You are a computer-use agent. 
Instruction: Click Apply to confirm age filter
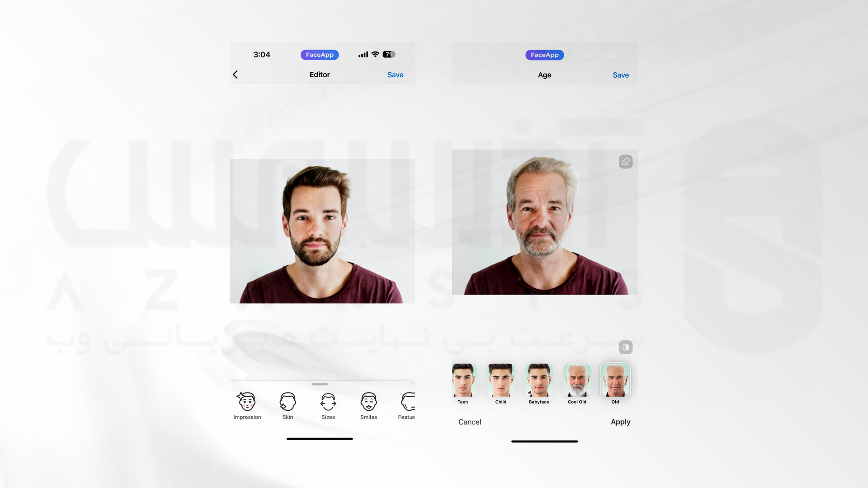(x=620, y=421)
